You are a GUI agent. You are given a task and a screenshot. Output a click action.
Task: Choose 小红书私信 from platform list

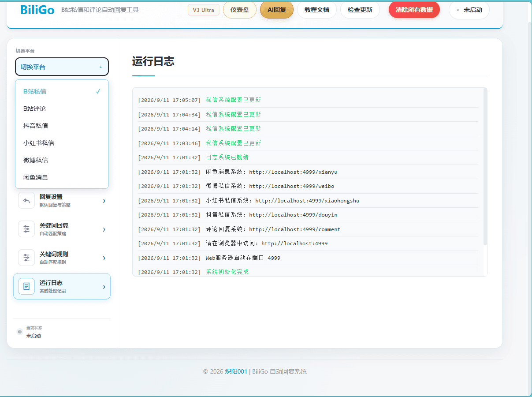pos(62,143)
